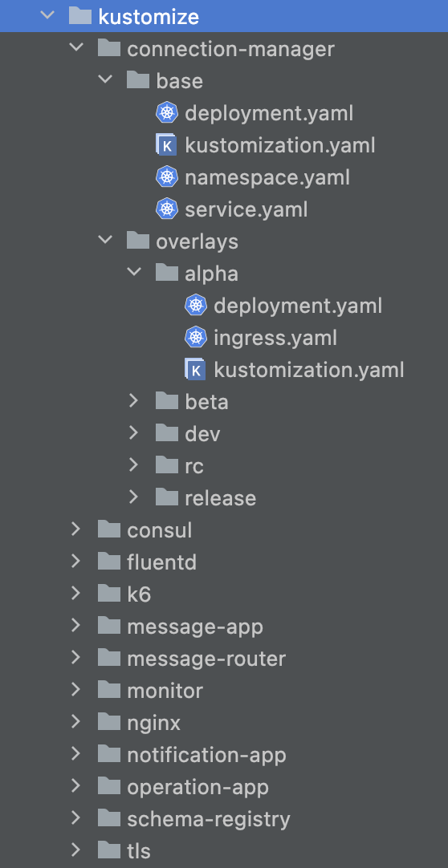Select the notification-app folder

206,755
